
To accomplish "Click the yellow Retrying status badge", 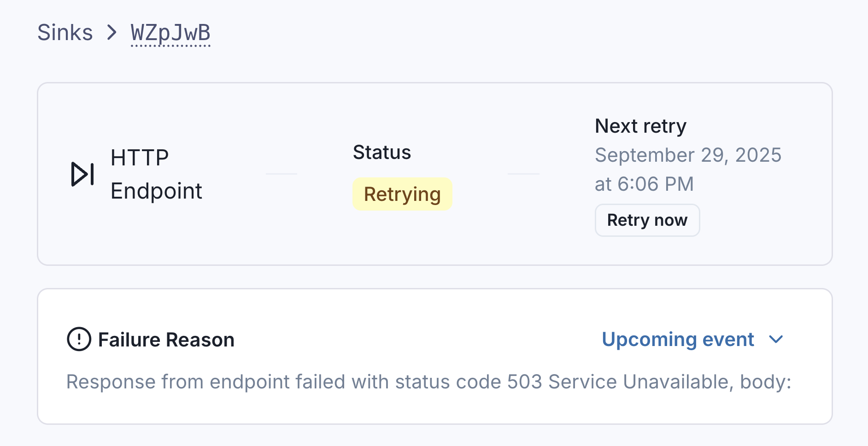I will point(402,194).
